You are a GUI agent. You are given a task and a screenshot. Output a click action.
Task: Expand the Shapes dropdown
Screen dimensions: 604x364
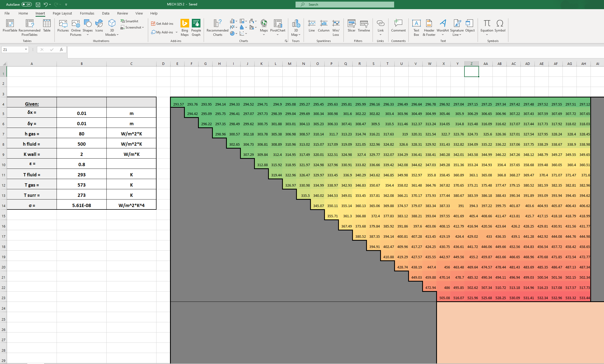point(88,35)
